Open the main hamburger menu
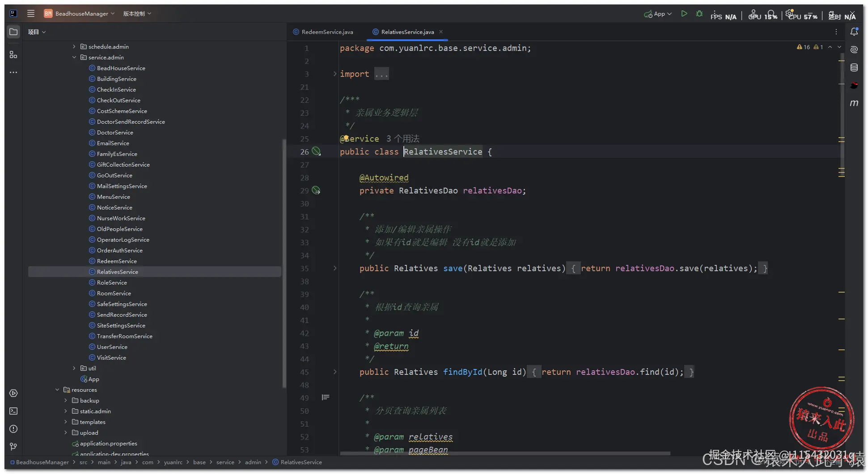The height and width of the screenshot is (474, 868). click(x=31, y=13)
